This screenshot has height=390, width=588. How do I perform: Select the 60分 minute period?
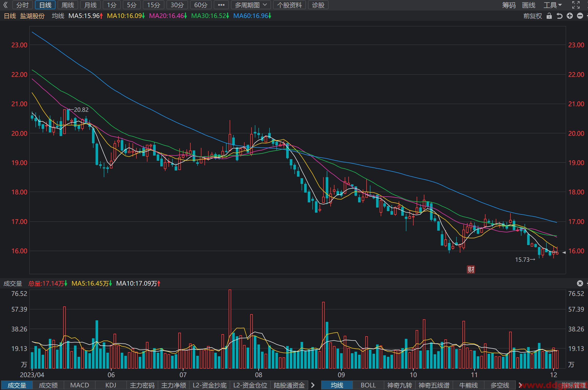tap(201, 5)
